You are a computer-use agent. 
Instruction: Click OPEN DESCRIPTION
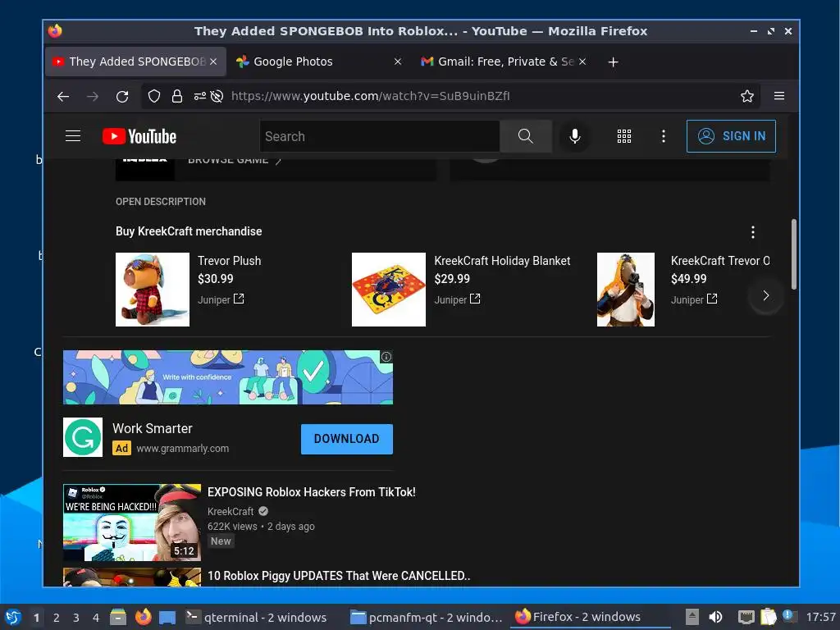pos(161,202)
